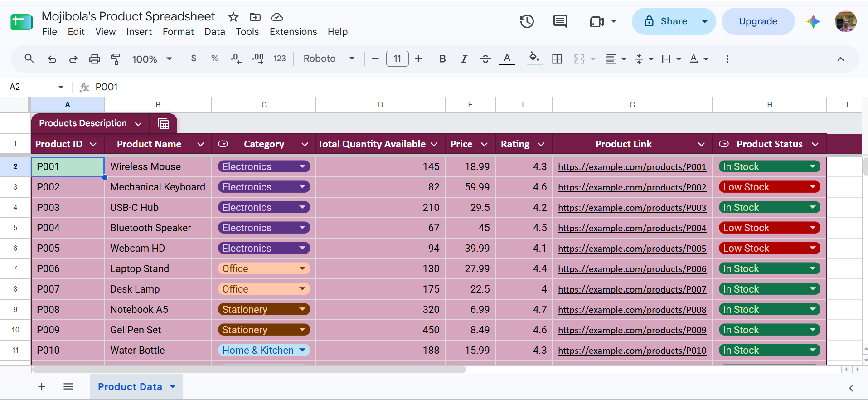Click the font size input field
Viewport: 868px width, 400px height.
[398, 59]
